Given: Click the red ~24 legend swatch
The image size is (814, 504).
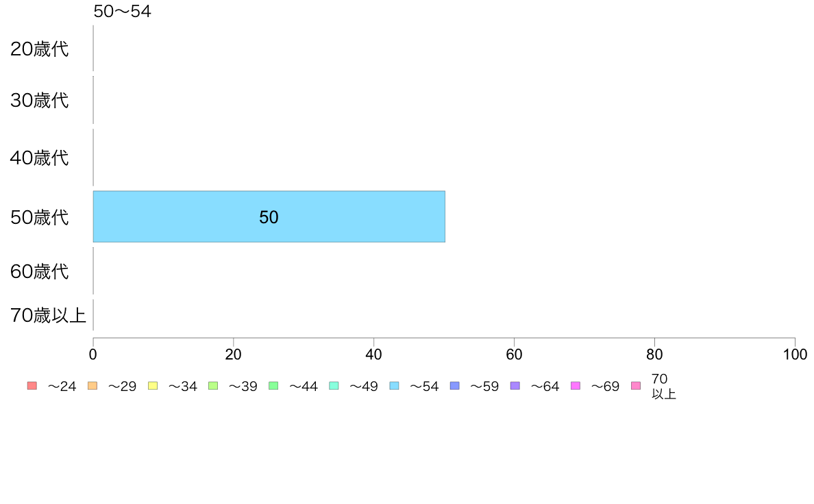Looking at the screenshot, I should (32, 386).
